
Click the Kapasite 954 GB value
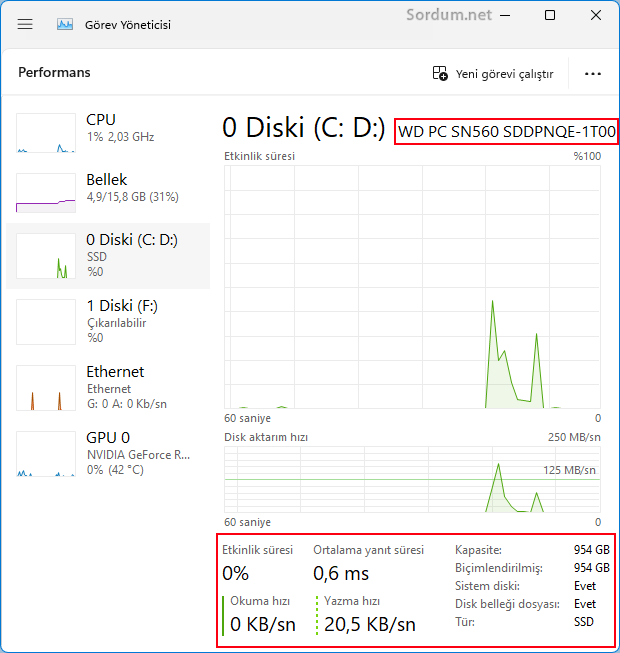(x=592, y=550)
